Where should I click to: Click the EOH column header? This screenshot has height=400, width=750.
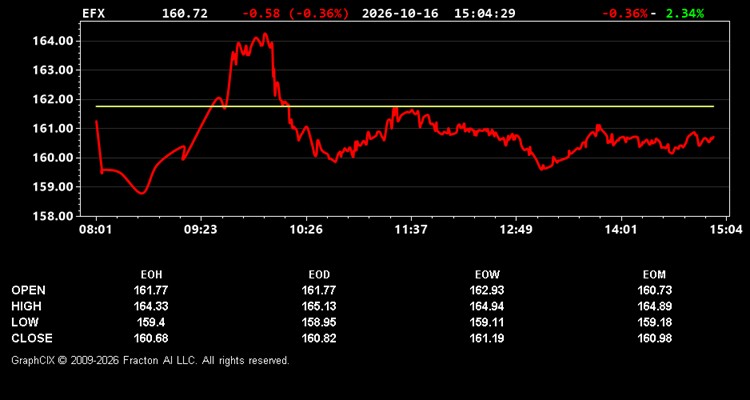[151, 275]
